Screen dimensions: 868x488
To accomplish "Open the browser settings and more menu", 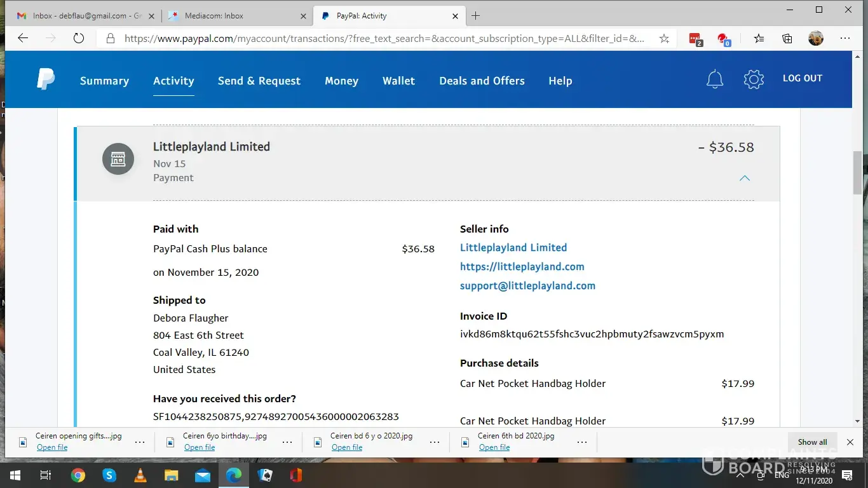I will (x=845, y=39).
